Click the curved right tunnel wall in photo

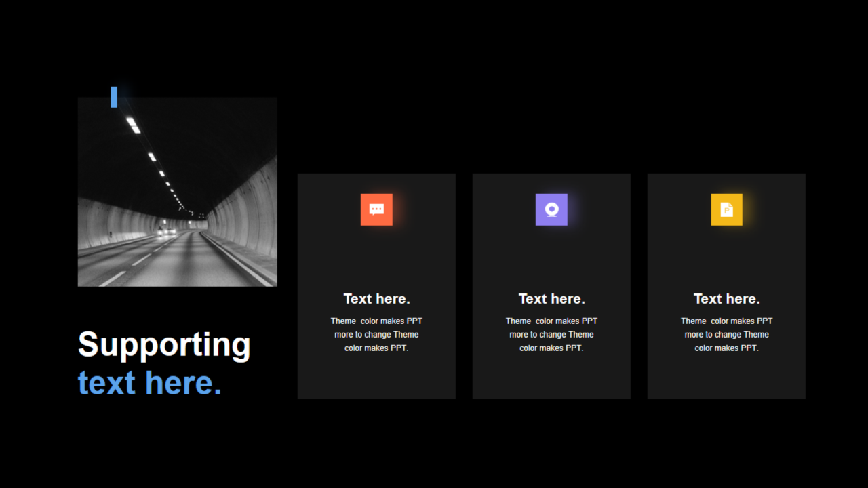251,210
